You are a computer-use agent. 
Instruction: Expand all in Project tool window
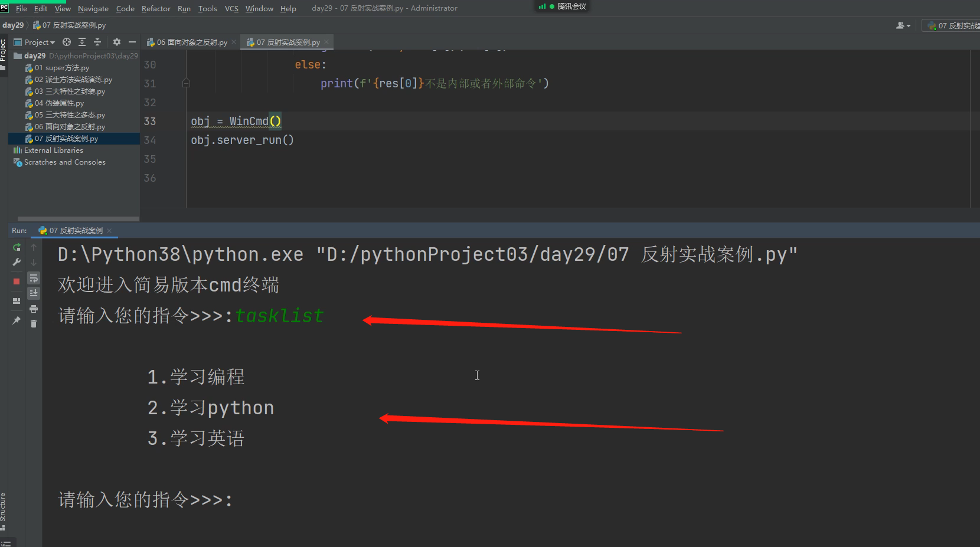pyautogui.click(x=82, y=42)
